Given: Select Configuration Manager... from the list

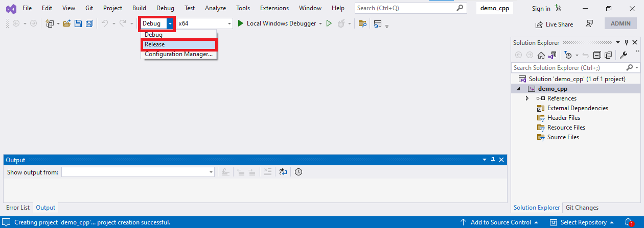Looking at the screenshot, I should [x=179, y=54].
